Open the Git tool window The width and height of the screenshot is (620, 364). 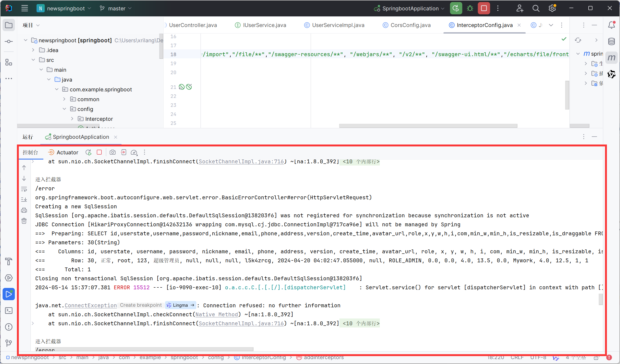tap(9, 343)
